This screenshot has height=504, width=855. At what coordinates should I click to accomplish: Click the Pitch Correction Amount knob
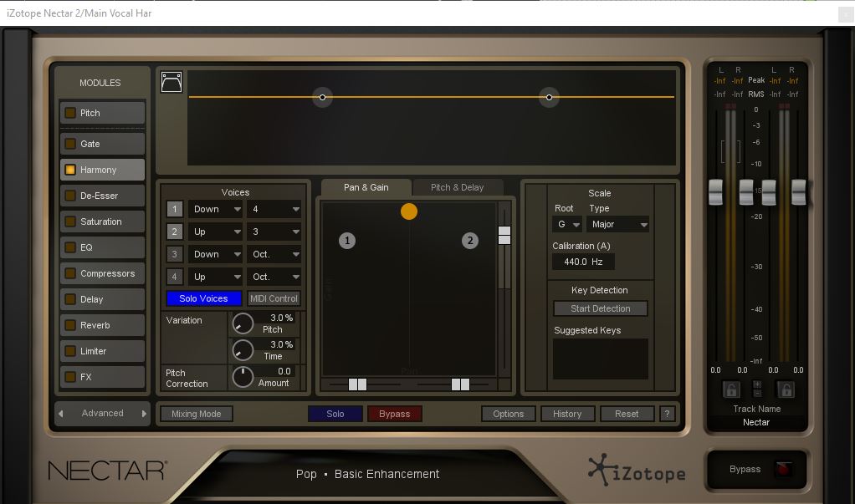(x=243, y=376)
